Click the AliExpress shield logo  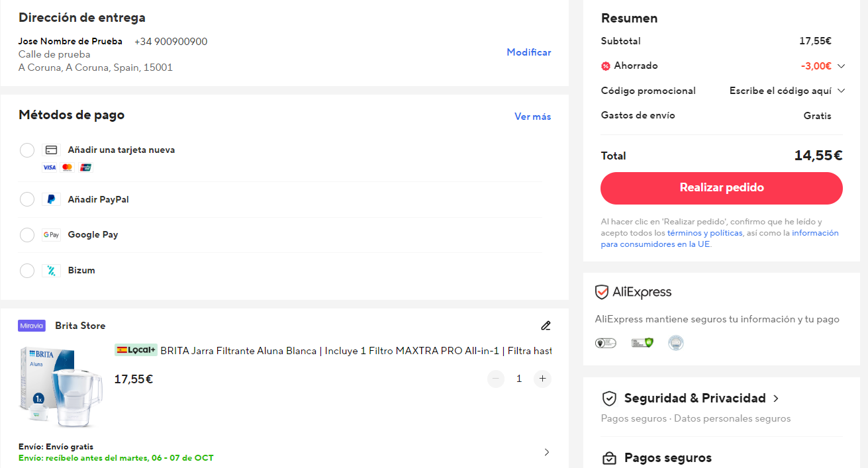click(601, 292)
